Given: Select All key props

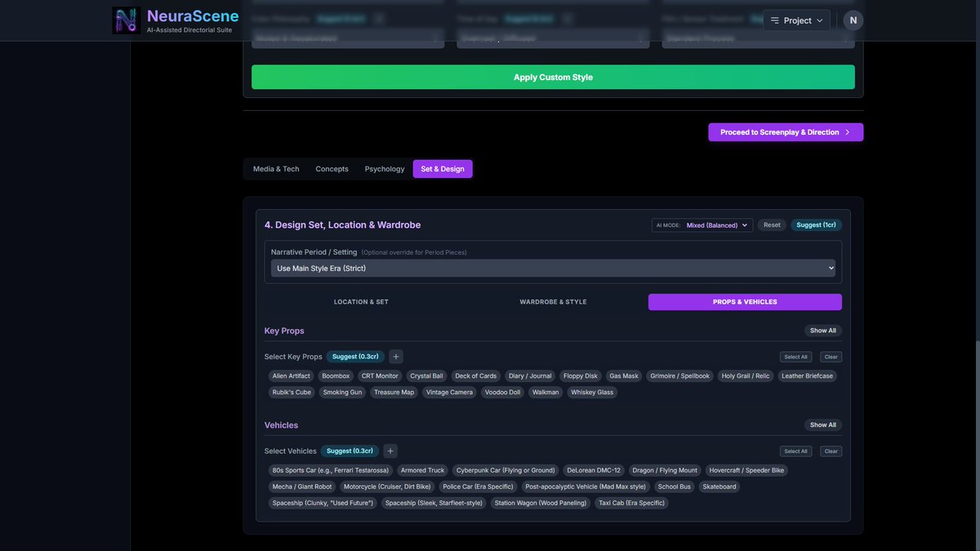Looking at the screenshot, I should [795, 357].
